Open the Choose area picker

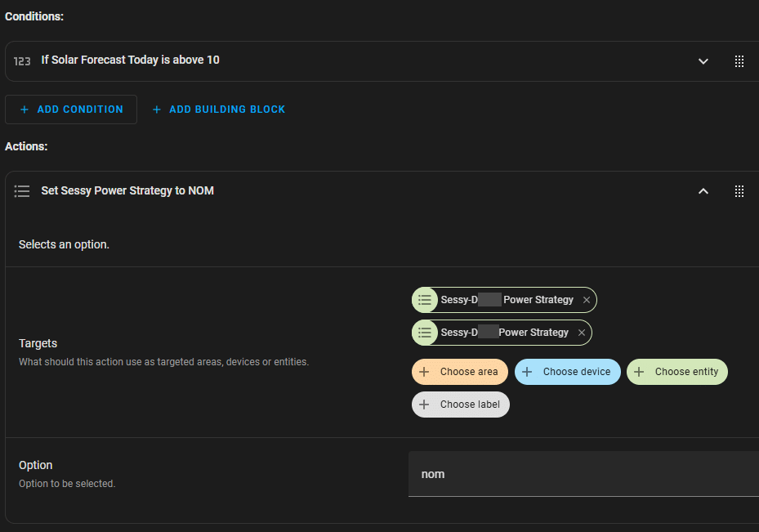point(460,372)
